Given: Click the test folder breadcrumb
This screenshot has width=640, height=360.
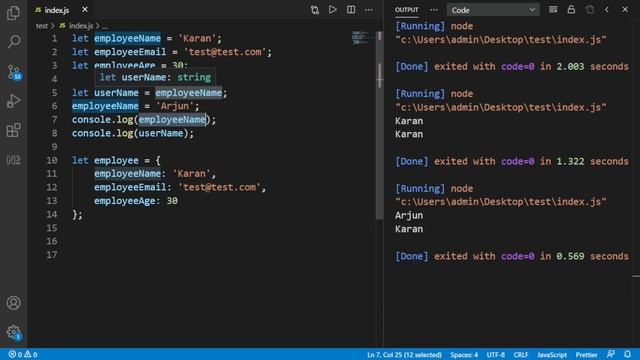Looking at the screenshot, I should 42,26.
